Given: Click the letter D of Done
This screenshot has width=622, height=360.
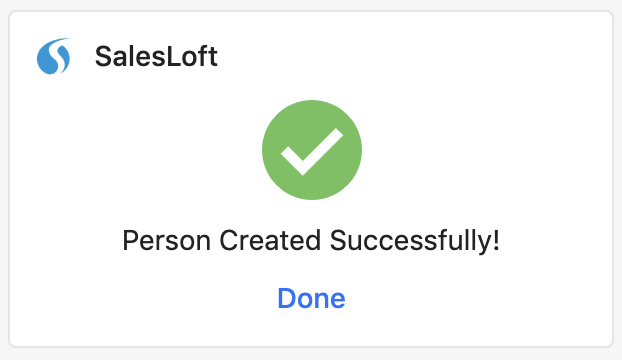Looking at the screenshot, I should point(287,298).
